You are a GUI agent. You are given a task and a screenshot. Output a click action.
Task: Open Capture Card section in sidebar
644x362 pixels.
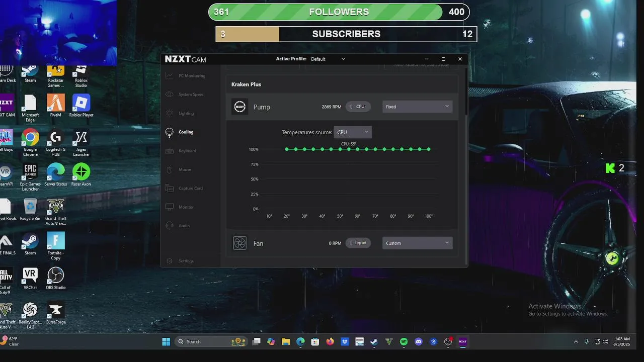(x=184, y=188)
